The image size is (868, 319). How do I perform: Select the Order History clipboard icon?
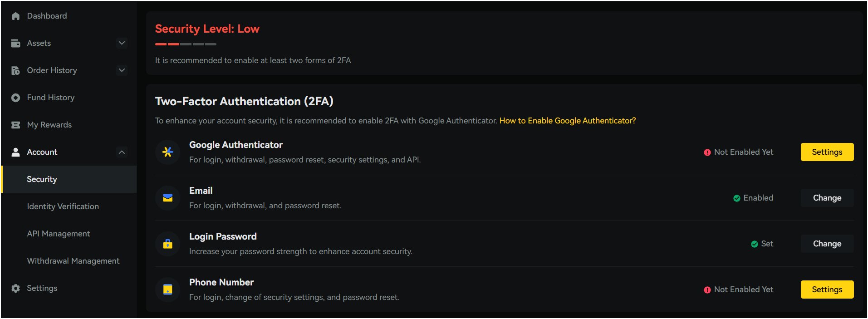click(x=15, y=70)
